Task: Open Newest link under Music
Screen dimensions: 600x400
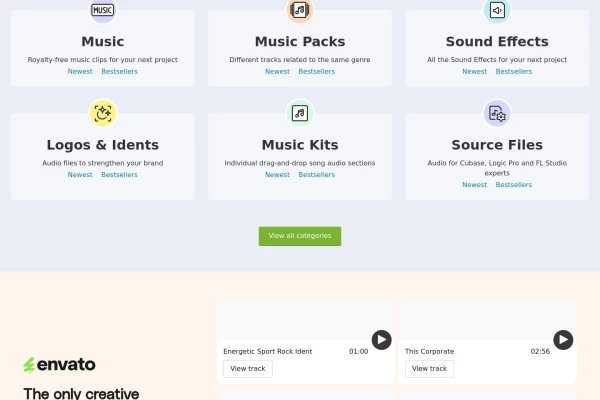Action: tap(80, 72)
